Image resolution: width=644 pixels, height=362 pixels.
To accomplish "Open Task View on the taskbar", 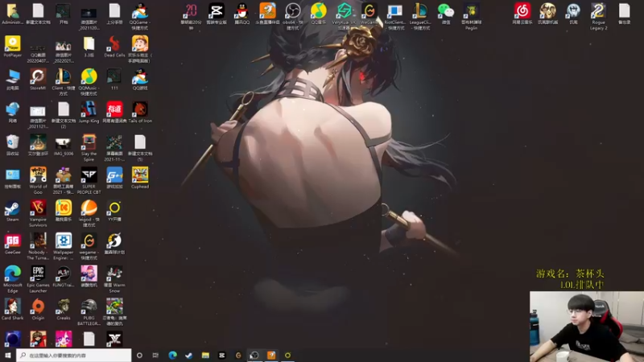I will click(x=155, y=356).
